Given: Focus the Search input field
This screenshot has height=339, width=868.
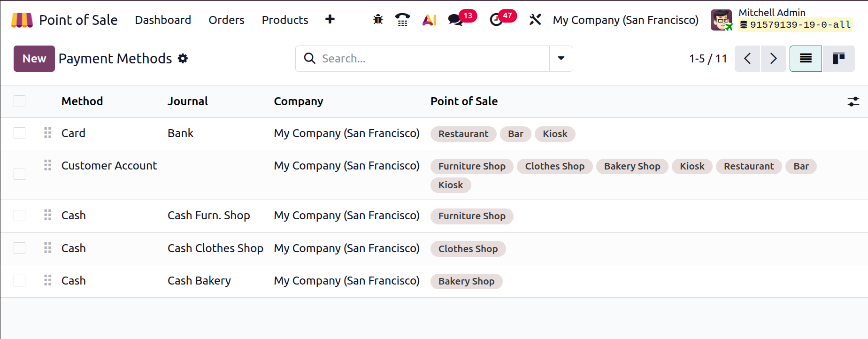Looking at the screenshot, I should [x=432, y=59].
